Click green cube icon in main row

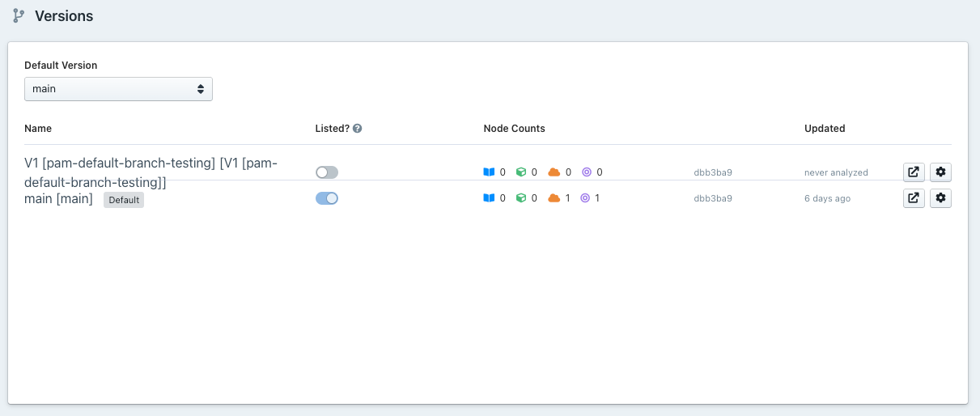click(521, 198)
